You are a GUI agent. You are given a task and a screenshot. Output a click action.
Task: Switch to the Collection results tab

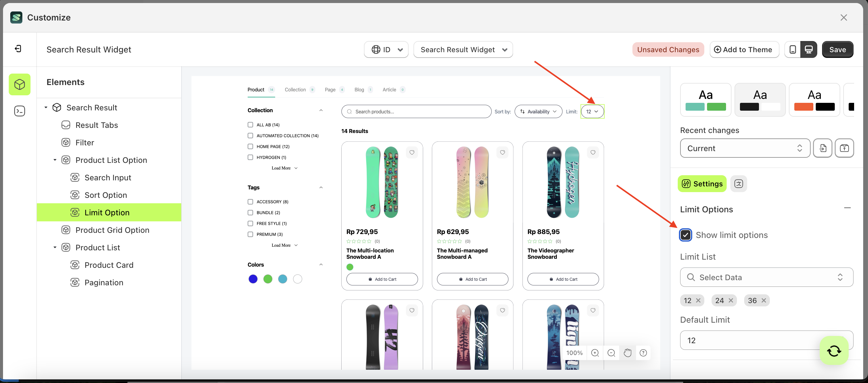(x=295, y=90)
